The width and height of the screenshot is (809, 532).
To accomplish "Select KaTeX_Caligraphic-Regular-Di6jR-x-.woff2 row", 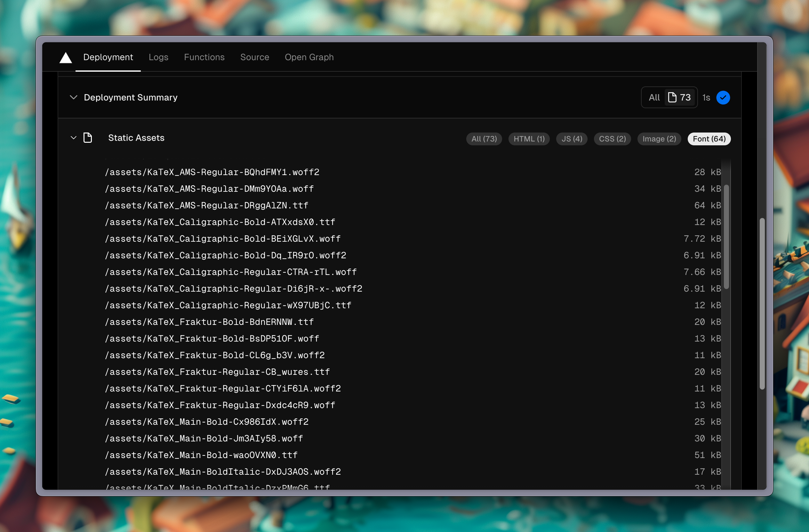I will pyautogui.click(x=413, y=289).
